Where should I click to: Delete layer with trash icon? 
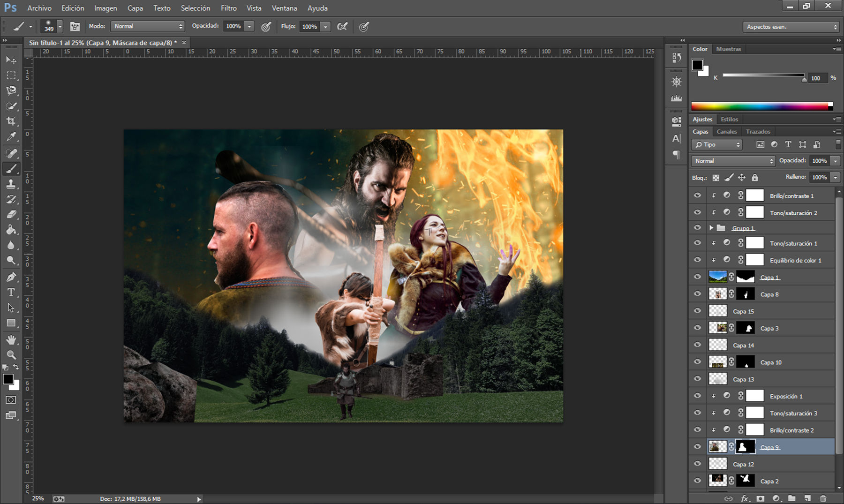(x=823, y=498)
